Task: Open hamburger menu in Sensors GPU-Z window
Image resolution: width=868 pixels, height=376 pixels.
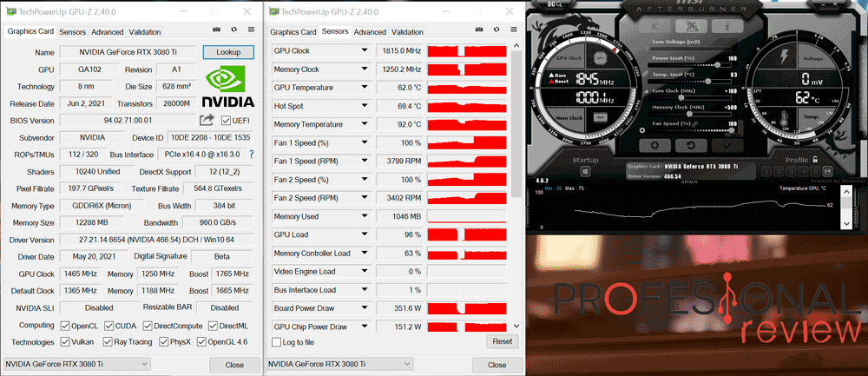Action: [514, 30]
